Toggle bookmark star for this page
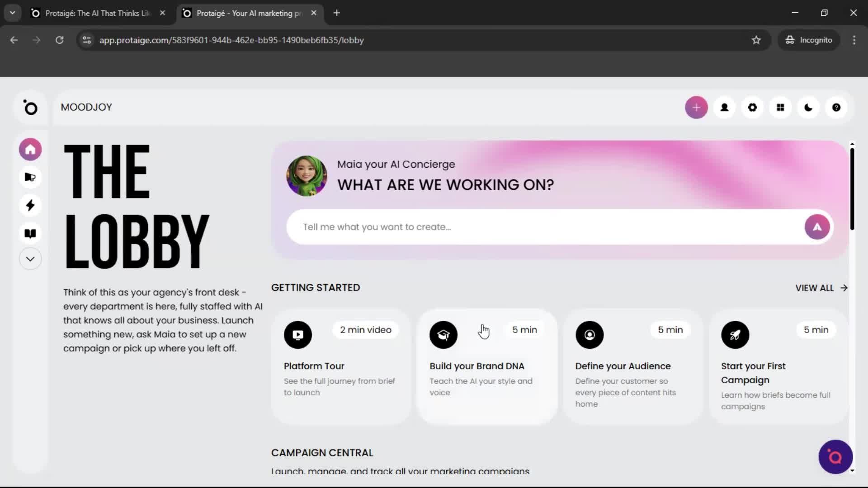The height and width of the screenshot is (488, 868). point(756,40)
